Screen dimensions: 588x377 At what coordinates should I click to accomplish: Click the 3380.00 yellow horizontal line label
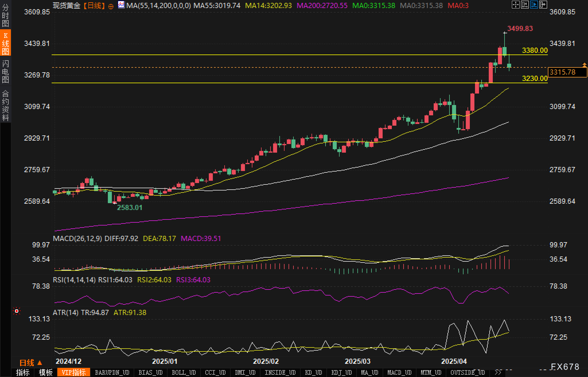click(534, 50)
